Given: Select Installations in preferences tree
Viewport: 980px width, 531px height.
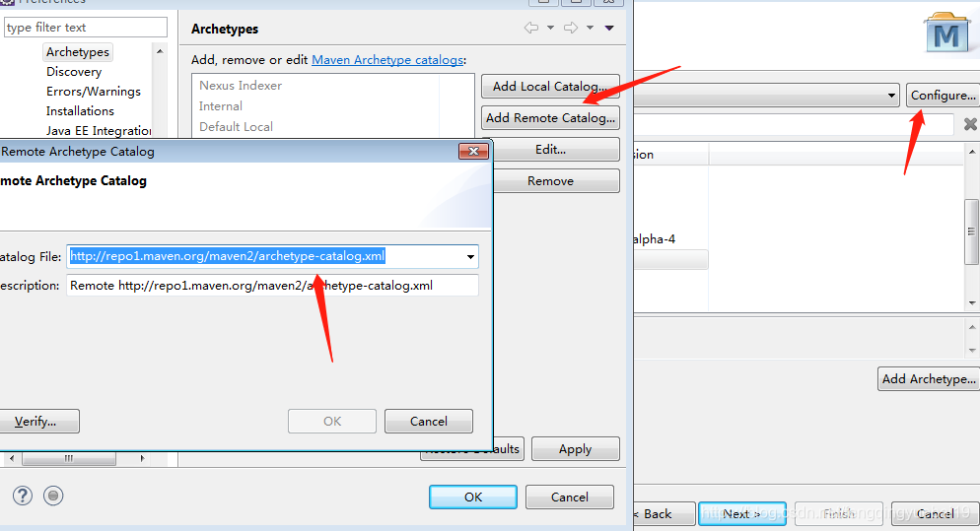Looking at the screenshot, I should (x=80, y=111).
